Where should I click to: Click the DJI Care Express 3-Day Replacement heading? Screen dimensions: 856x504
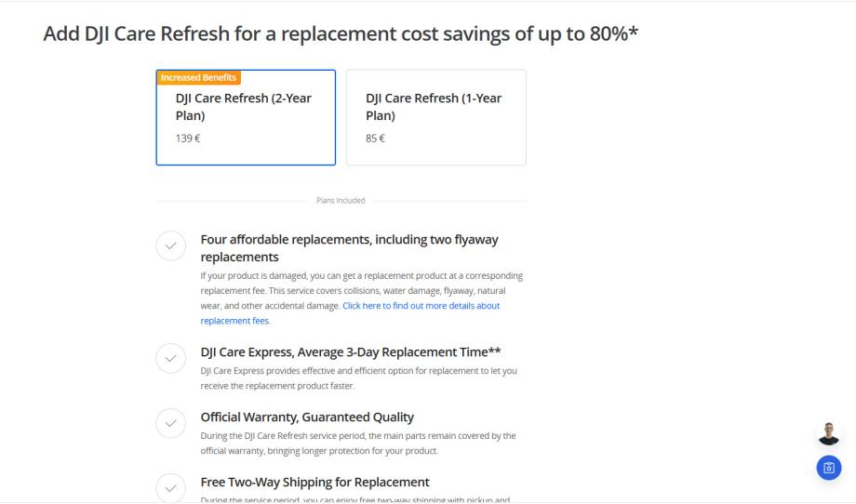pyautogui.click(x=352, y=351)
